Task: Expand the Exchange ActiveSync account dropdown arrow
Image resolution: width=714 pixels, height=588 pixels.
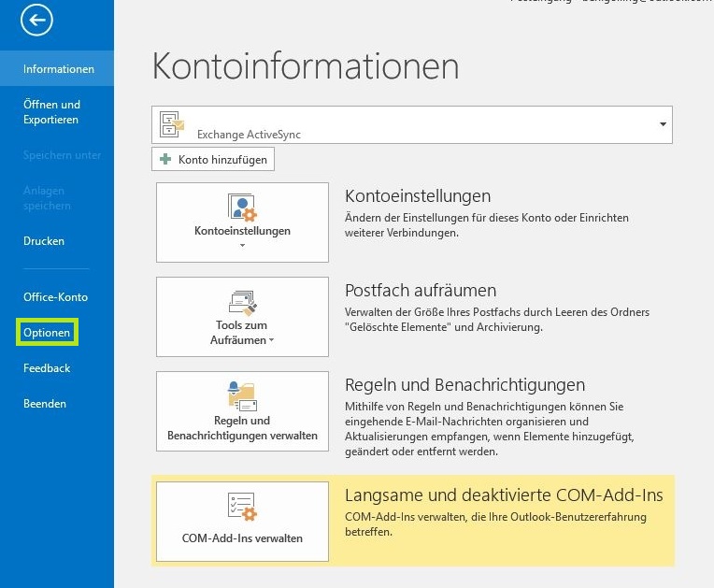Action: 663,124
